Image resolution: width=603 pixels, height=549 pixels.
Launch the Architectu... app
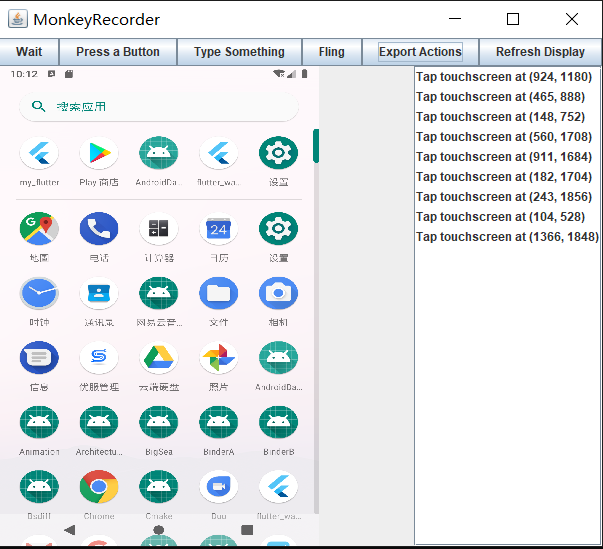tap(99, 423)
